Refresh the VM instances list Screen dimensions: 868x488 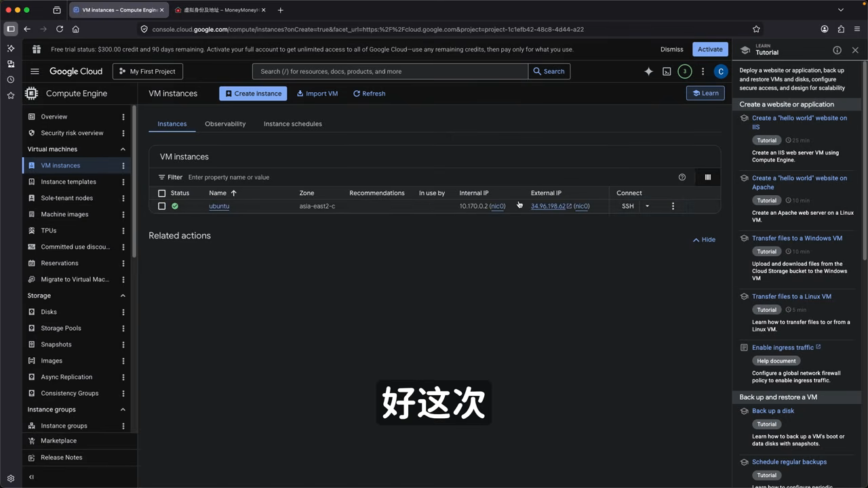(369, 94)
